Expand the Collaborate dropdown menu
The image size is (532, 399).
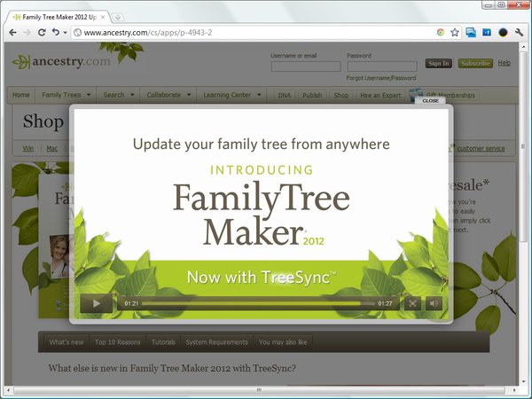(x=168, y=96)
